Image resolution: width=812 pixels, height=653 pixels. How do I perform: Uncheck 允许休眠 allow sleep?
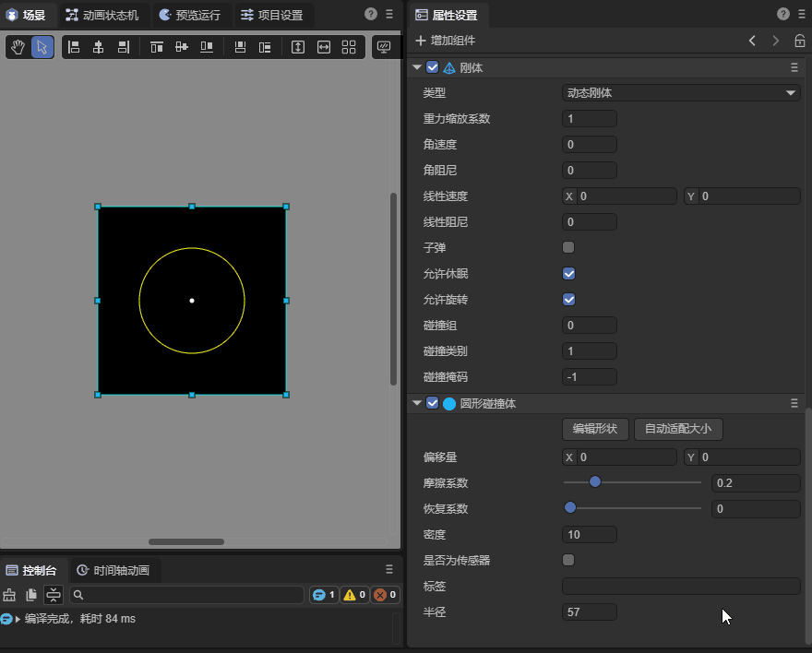(568, 273)
